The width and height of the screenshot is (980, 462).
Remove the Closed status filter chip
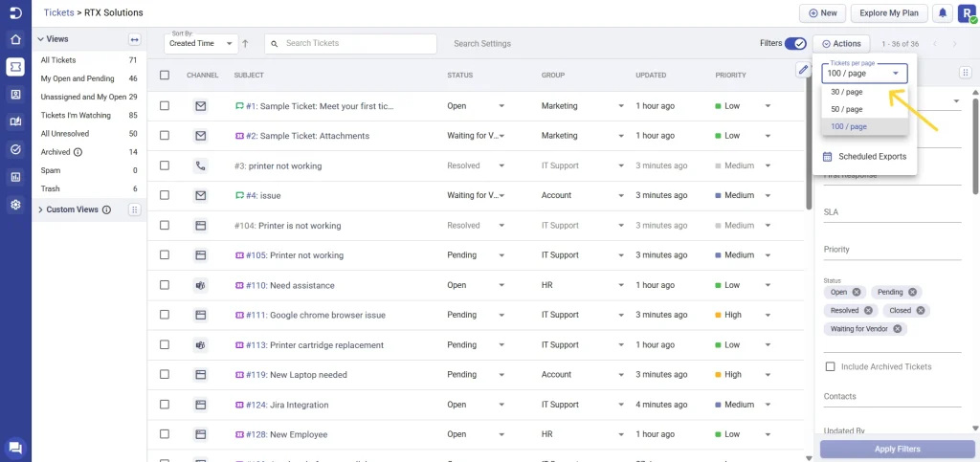[x=920, y=310]
